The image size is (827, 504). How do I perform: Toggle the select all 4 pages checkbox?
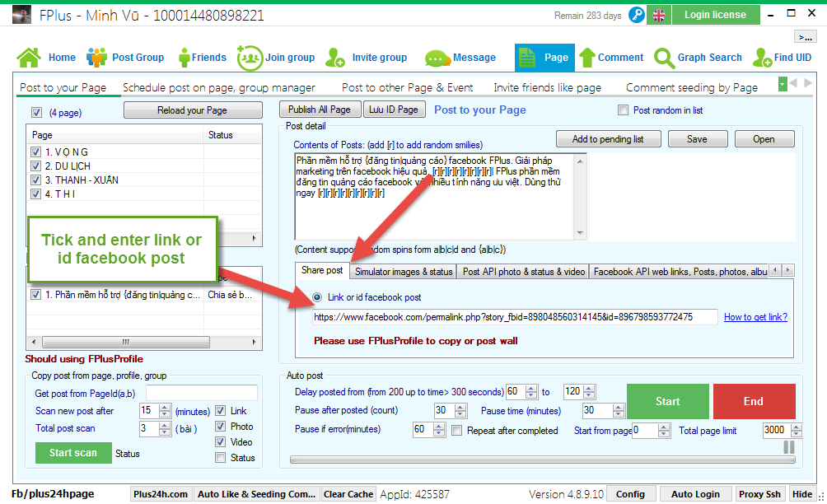36,112
